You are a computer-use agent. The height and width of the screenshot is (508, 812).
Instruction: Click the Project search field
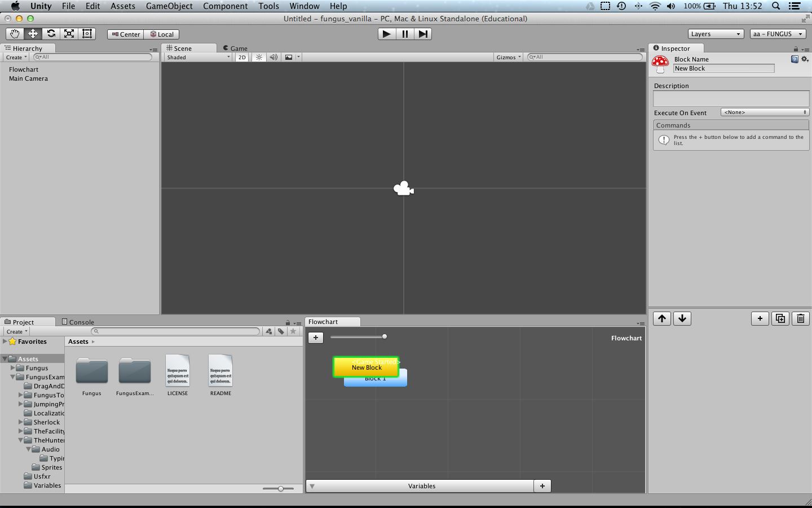175,331
